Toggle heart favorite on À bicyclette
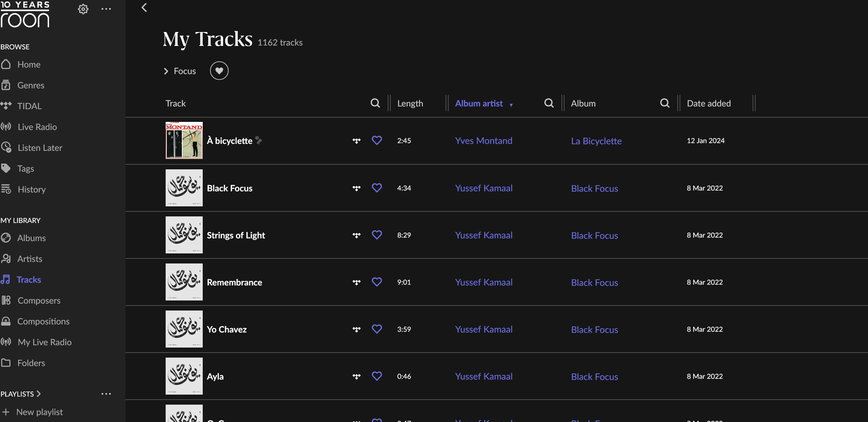The height and width of the screenshot is (422, 868). pyautogui.click(x=376, y=140)
